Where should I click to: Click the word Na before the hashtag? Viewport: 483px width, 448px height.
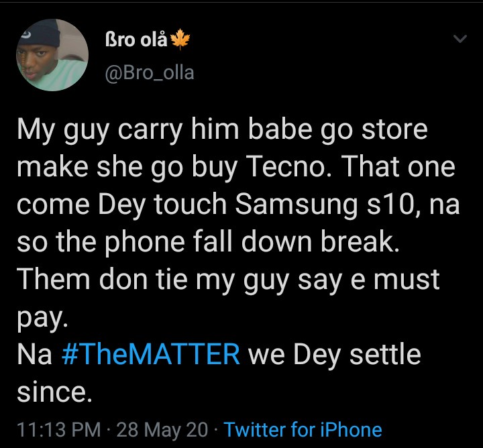tap(34, 355)
